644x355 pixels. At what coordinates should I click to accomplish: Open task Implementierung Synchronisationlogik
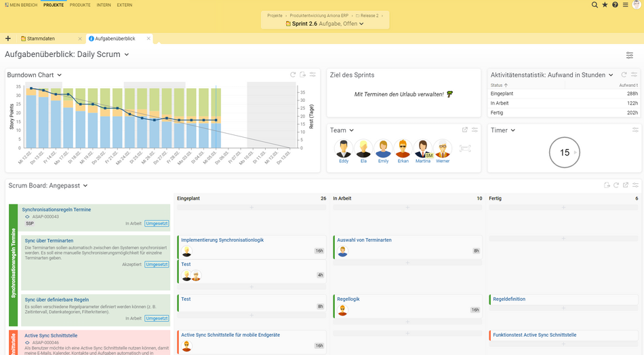click(222, 240)
